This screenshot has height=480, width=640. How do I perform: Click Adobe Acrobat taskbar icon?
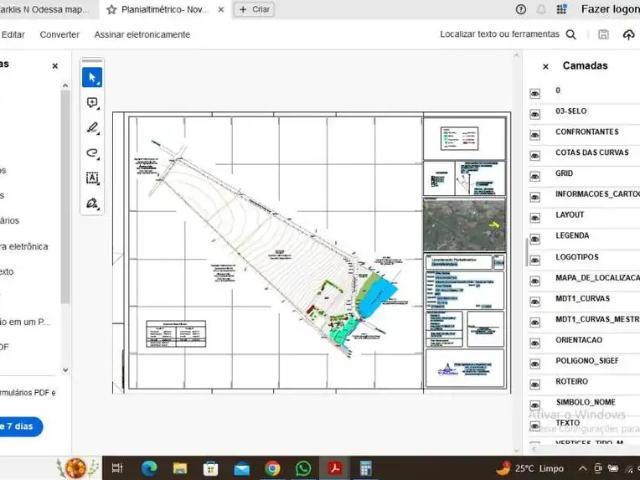(x=335, y=468)
